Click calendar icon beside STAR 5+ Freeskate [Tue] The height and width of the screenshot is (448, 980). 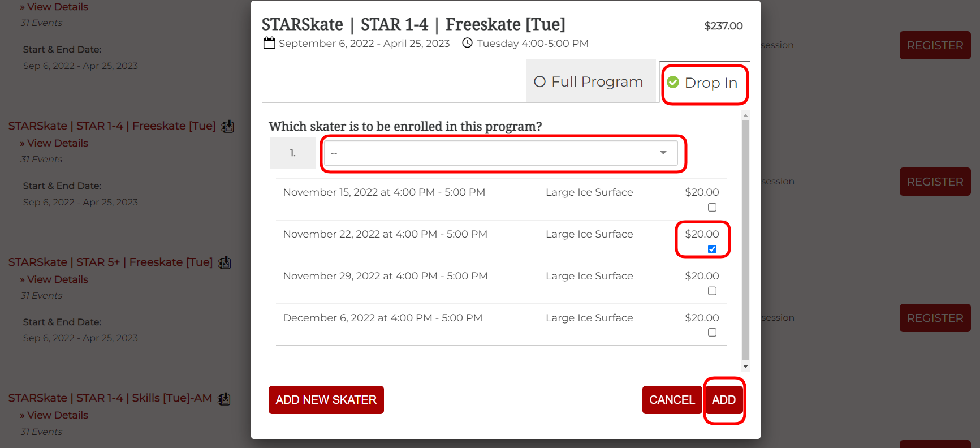click(225, 262)
